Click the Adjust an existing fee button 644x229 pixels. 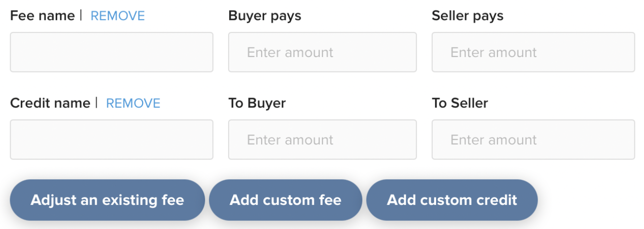click(x=107, y=200)
